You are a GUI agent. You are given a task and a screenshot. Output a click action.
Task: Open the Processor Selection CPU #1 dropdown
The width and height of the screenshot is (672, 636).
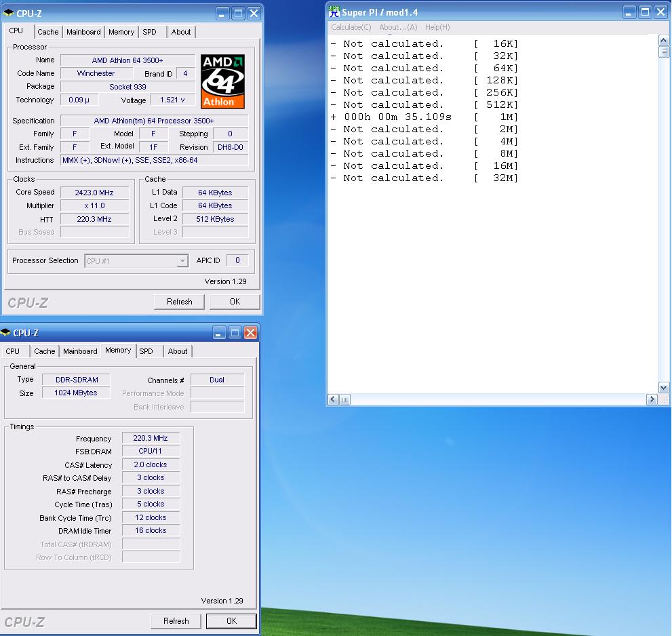click(x=183, y=260)
